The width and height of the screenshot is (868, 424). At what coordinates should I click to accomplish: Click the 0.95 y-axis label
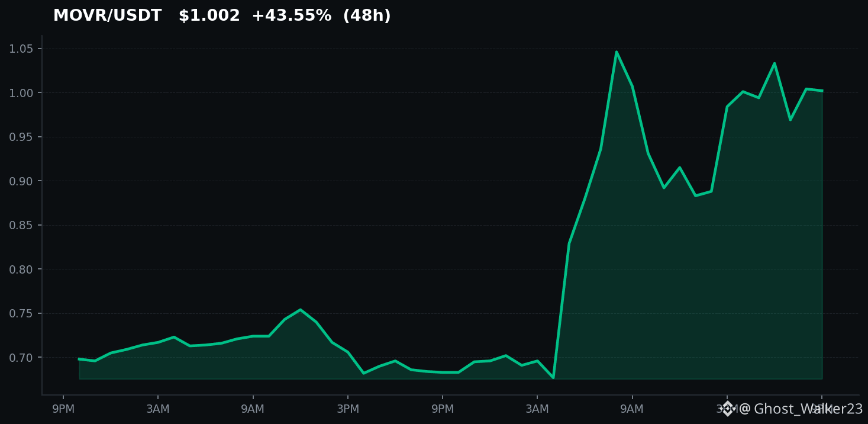tap(21, 137)
